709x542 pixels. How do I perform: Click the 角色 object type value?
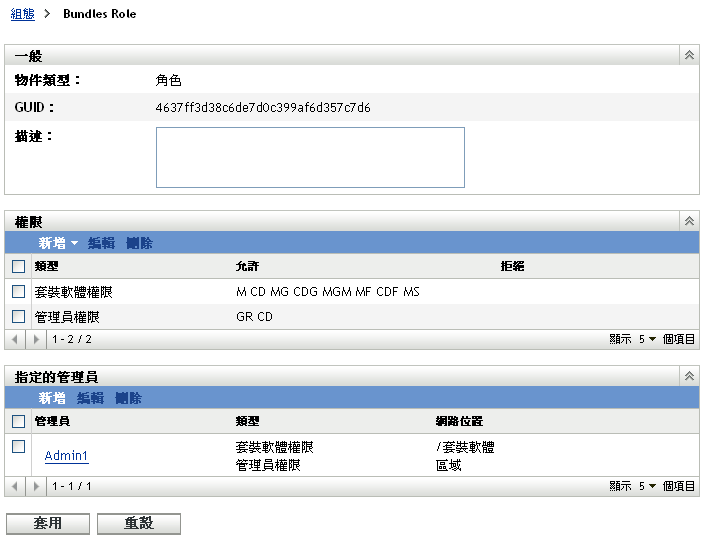[168, 80]
